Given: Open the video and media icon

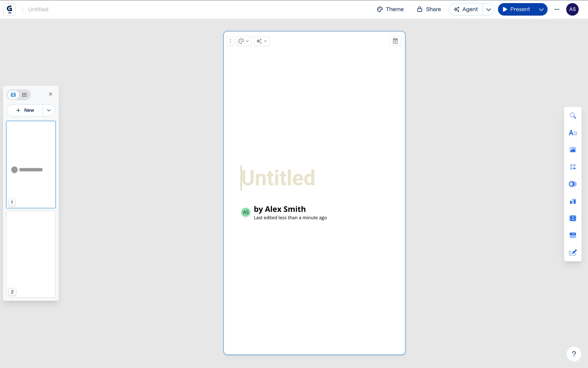Looking at the screenshot, I should tap(573, 218).
